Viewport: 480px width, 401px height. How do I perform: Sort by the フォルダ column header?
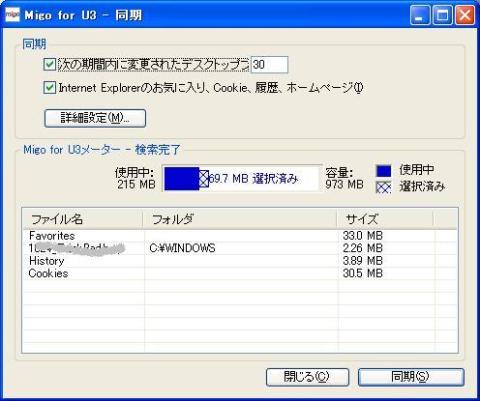240,219
